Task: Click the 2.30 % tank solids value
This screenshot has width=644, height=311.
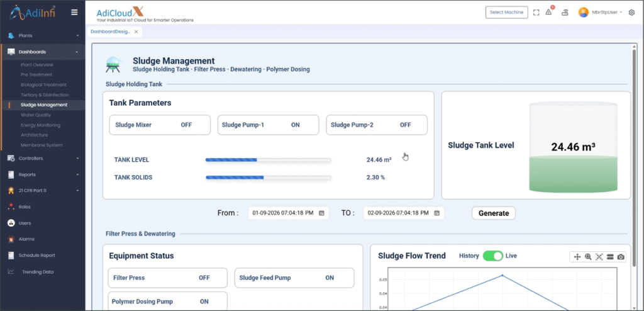Action: click(x=376, y=178)
